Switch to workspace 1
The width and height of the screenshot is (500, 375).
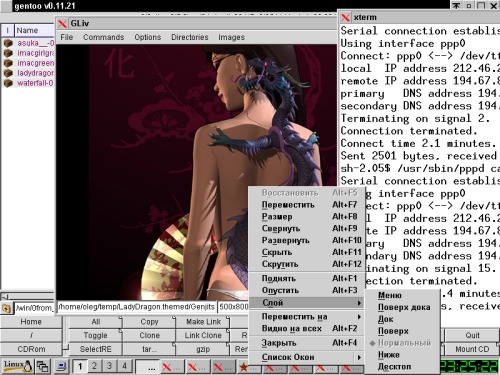tap(80, 366)
